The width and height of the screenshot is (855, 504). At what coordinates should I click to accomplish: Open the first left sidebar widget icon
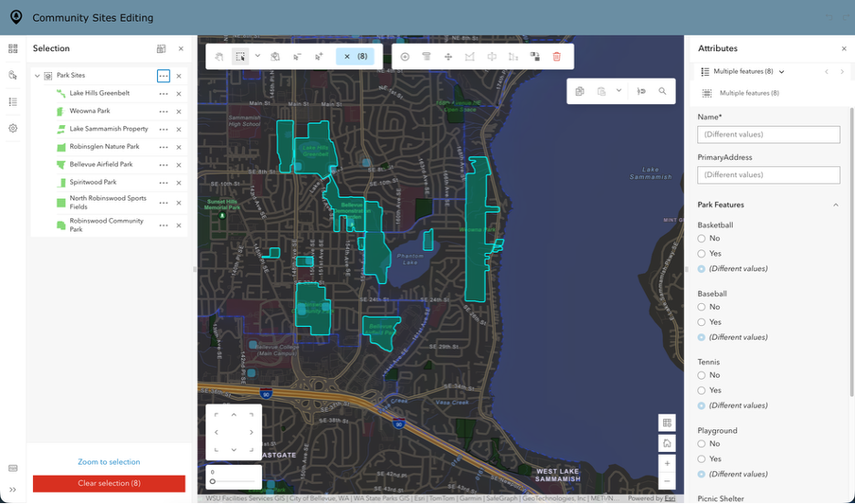point(13,48)
